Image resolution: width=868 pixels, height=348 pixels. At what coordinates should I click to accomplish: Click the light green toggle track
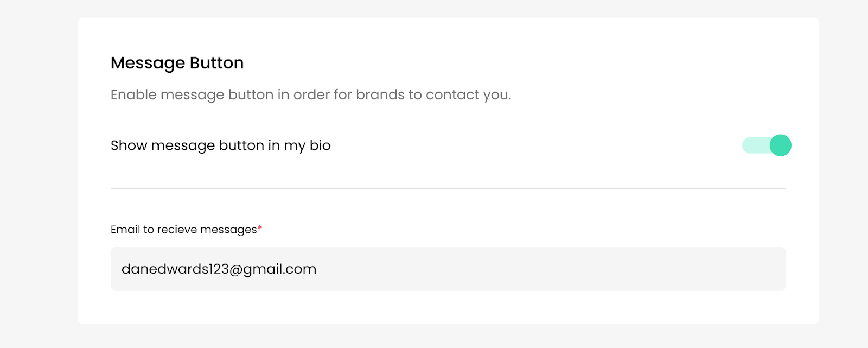(x=754, y=145)
